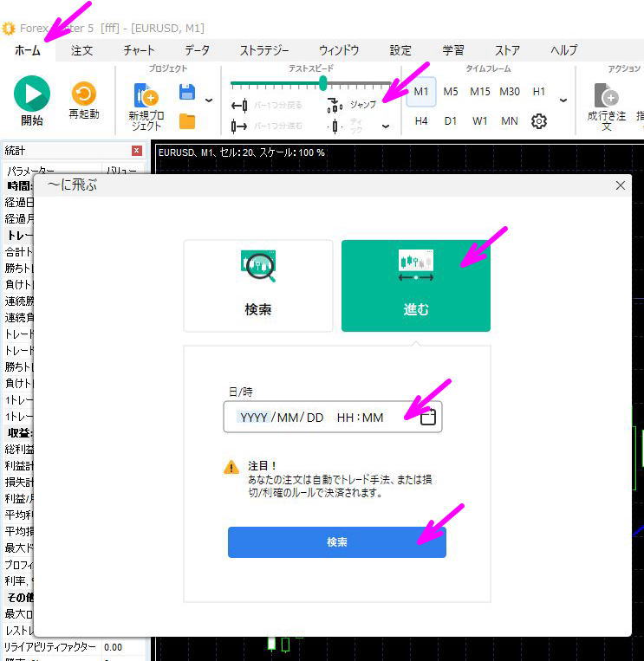Image resolution: width=644 pixels, height=661 pixels.
Task: Click the orange Restart (再起動) icon
Action: 83,94
